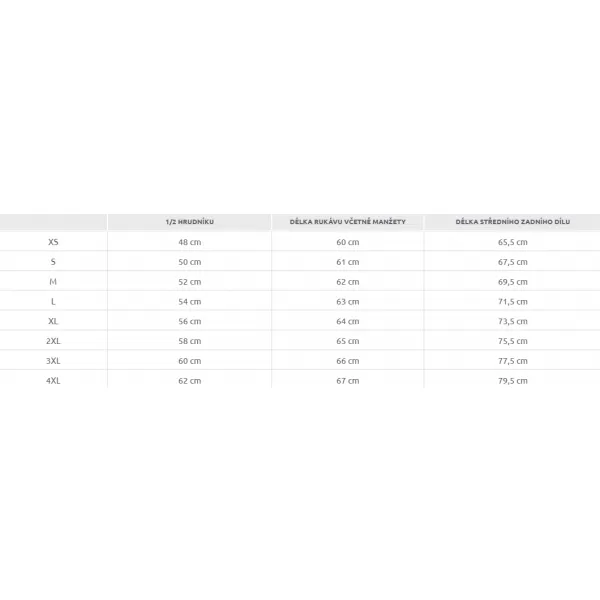Click the 48 cm chest value
The width and height of the screenshot is (600, 600).
(x=189, y=242)
